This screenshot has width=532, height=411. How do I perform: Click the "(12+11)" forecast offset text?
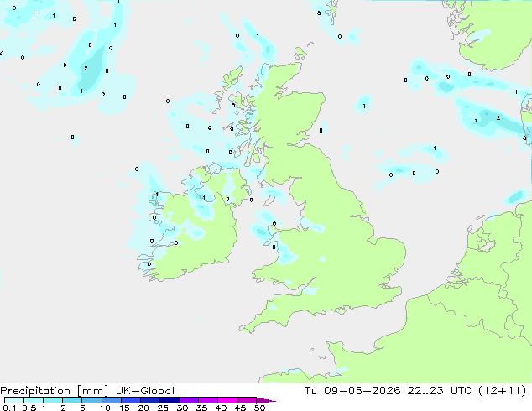coord(502,391)
